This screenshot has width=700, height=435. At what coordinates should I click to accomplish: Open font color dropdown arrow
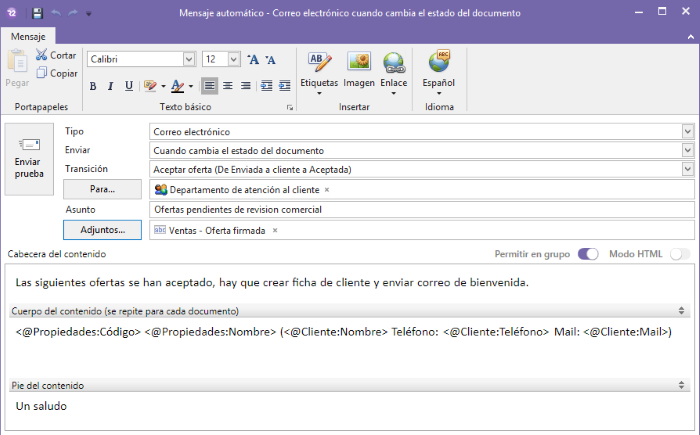pyautogui.click(x=191, y=86)
